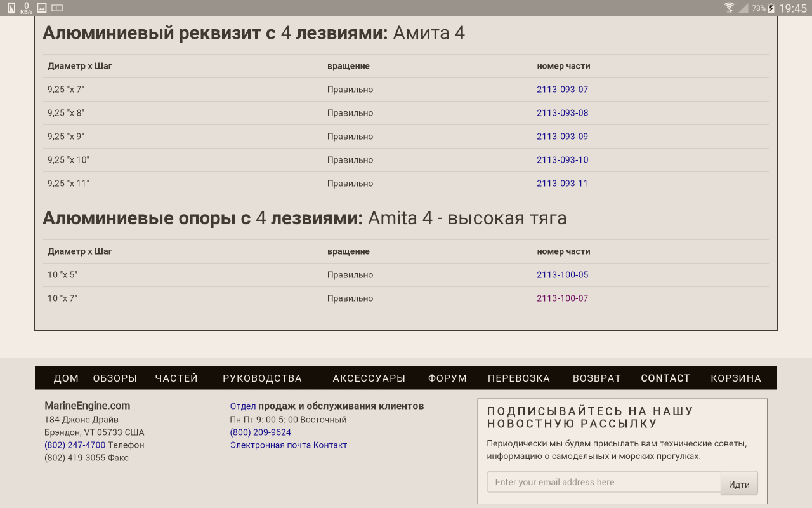Click Брэндон, VT 05733 США address line
812x508 pixels.
click(x=95, y=432)
